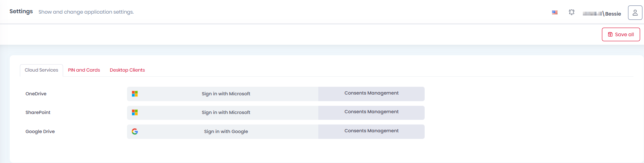Click the Settings page title

(21, 11)
